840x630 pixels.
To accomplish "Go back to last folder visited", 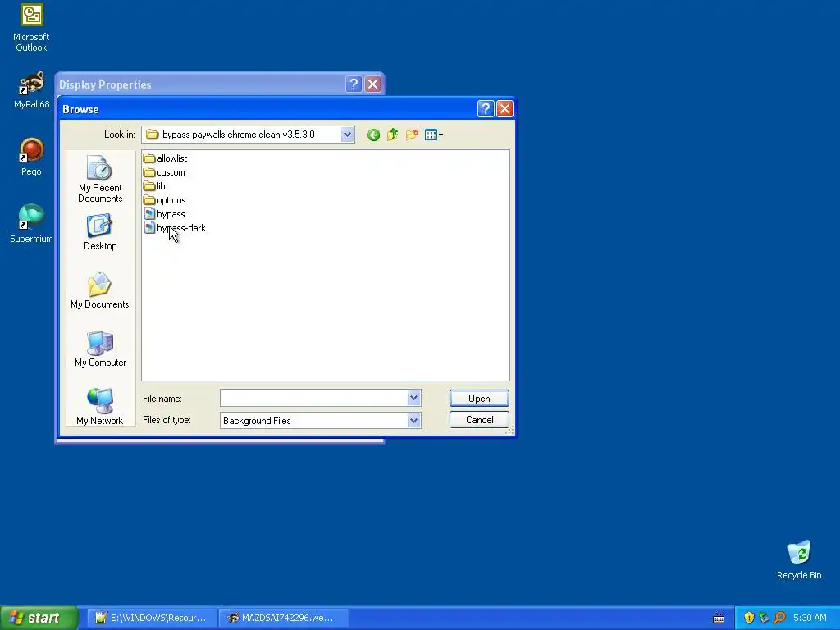I will [373, 135].
